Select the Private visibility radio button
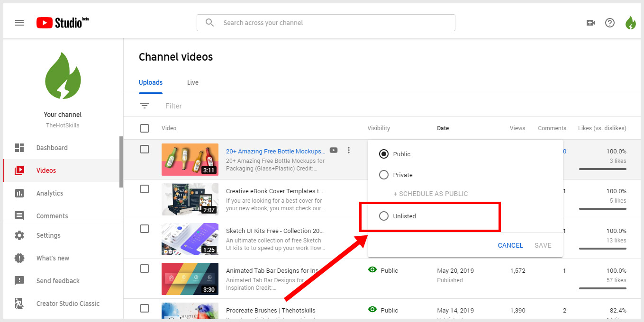Viewport: 644px width, 322px height. click(384, 175)
